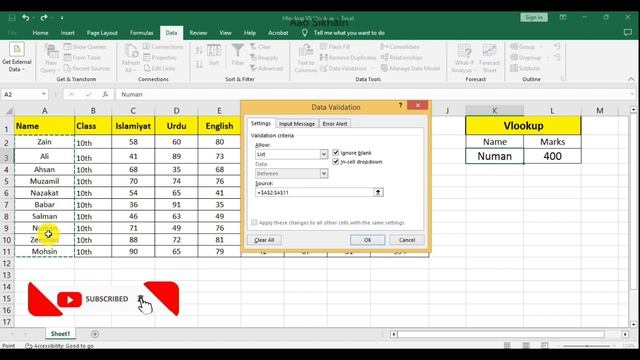Click the Source range input field
640x360 pixels.
pos(314,192)
